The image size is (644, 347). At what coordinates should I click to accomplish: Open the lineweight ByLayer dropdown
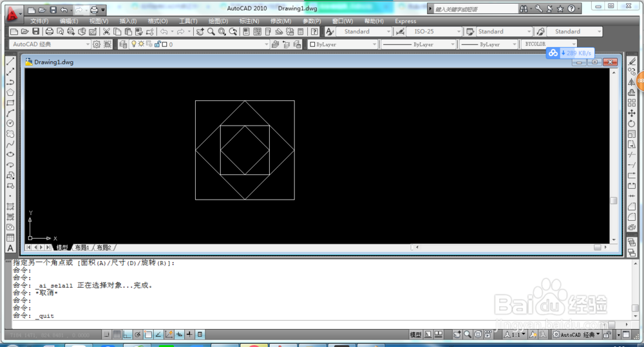pos(489,44)
